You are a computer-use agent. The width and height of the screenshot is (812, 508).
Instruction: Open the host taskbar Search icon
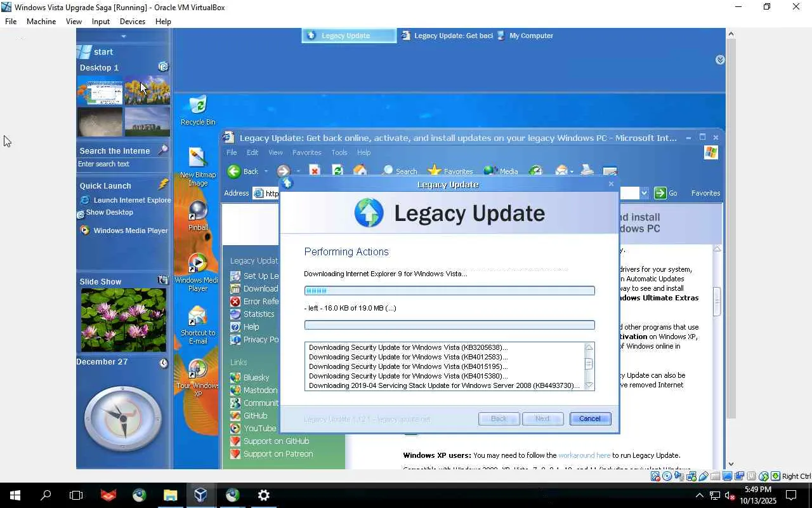pos(46,495)
